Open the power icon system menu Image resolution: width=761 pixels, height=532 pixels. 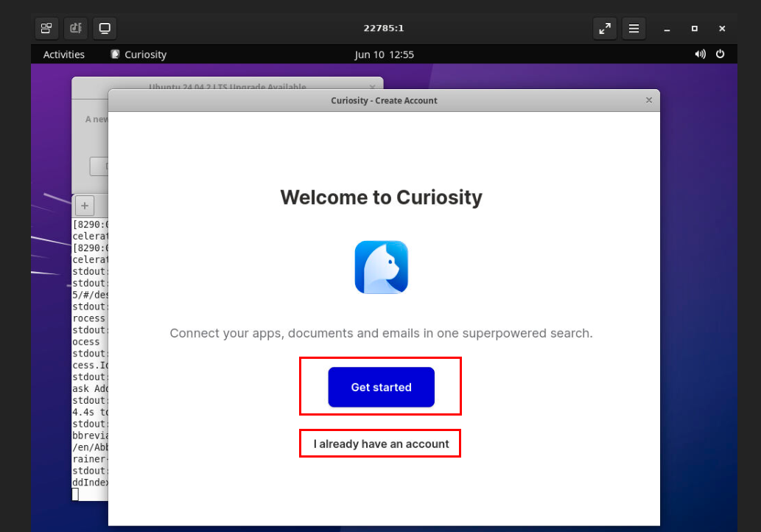720,55
